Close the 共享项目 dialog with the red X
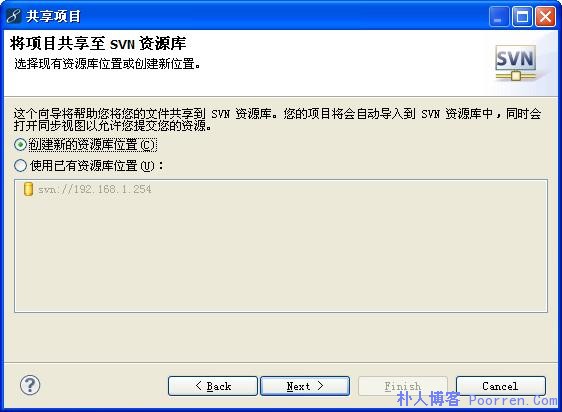 click(545, 16)
